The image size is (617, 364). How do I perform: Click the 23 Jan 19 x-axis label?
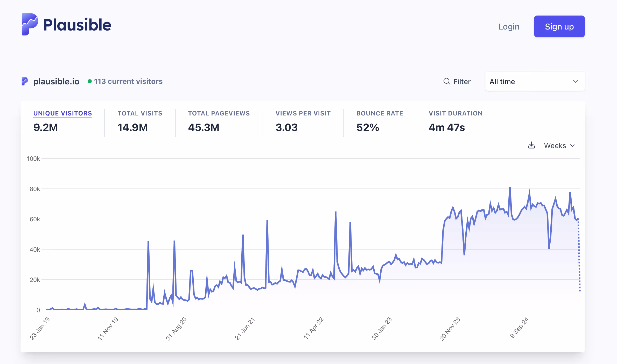point(39,328)
